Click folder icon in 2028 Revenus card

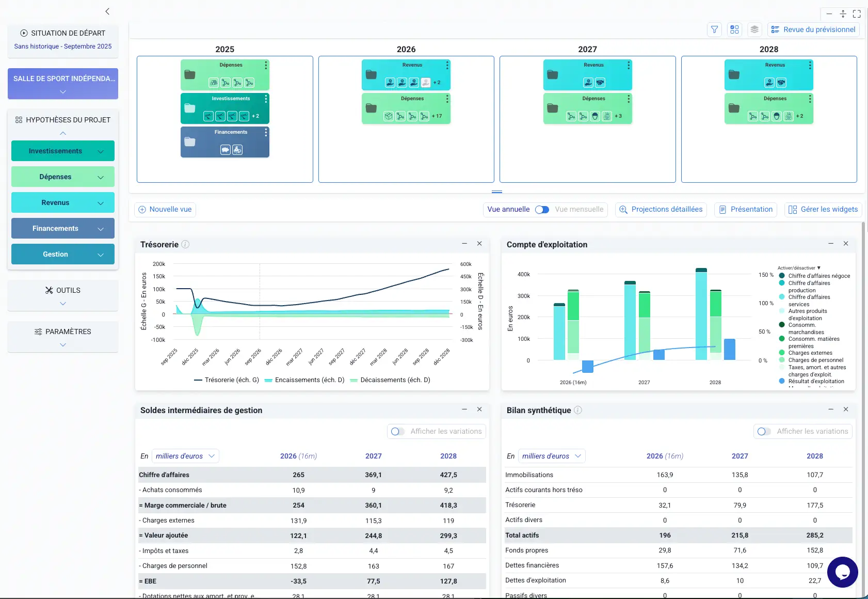coord(734,74)
